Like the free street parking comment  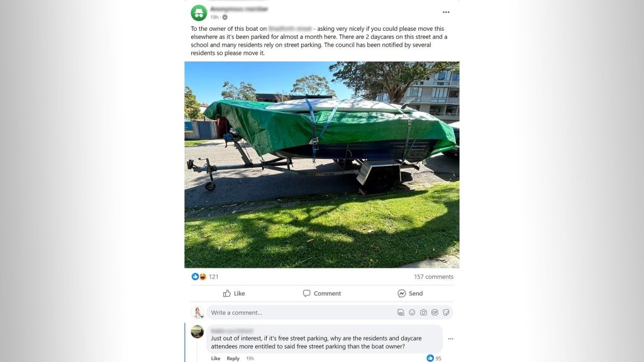(x=216, y=358)
